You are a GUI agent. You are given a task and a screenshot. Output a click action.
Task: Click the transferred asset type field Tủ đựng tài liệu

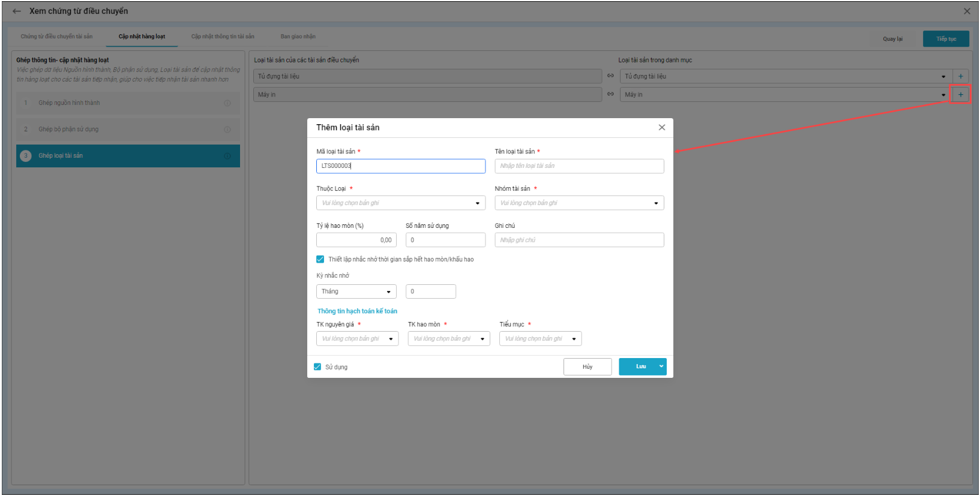coord(428,76)
